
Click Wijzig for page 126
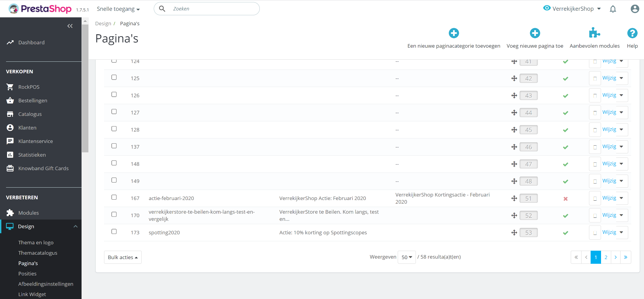click(609, 95)
